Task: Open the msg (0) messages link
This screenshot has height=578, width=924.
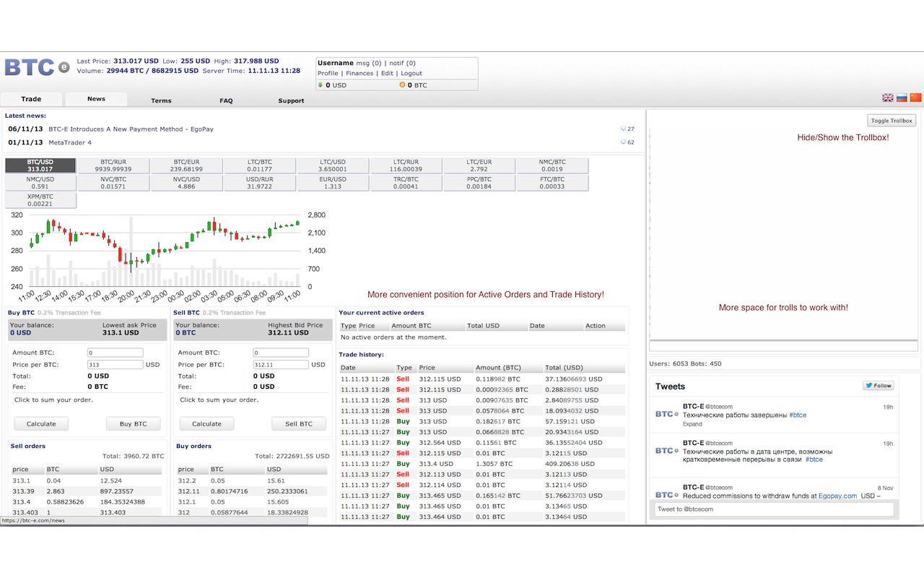Action: point(369,63)
